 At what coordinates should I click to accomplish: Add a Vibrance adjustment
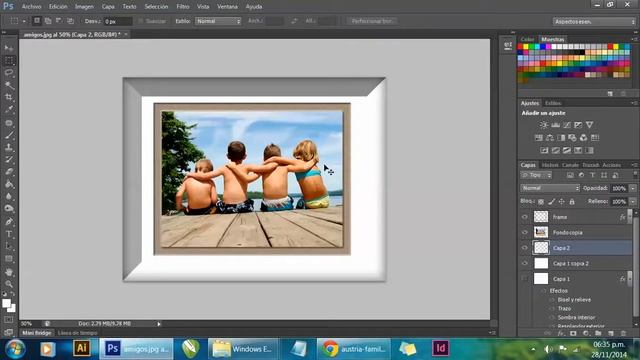(x=589, y=125)
